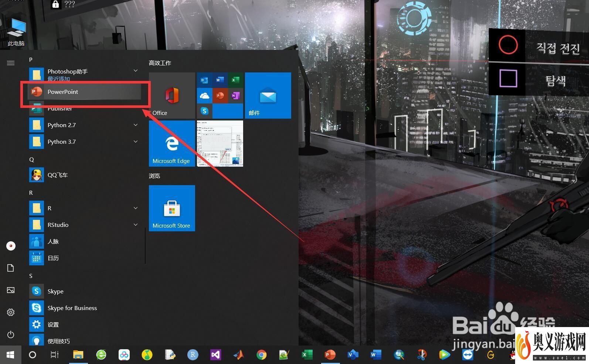Expand the Python 3.7 folder chevron
This screenshot has width=589, height=364.
click(136, 142)
